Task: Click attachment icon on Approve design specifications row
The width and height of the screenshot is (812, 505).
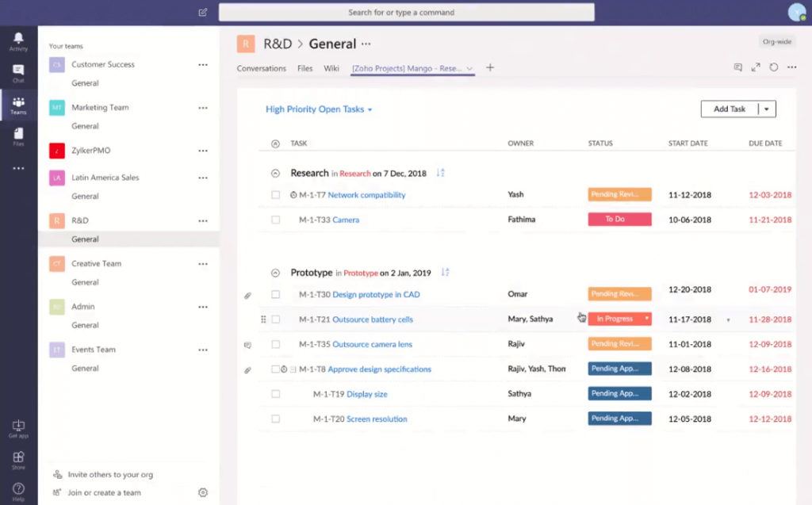Action: tap(247, 370)
